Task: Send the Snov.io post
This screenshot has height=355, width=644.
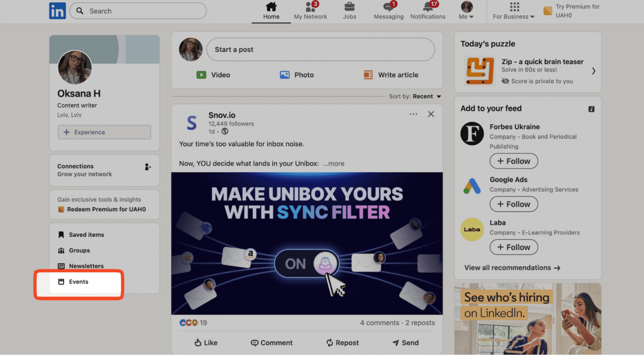Action: point(405,343)
